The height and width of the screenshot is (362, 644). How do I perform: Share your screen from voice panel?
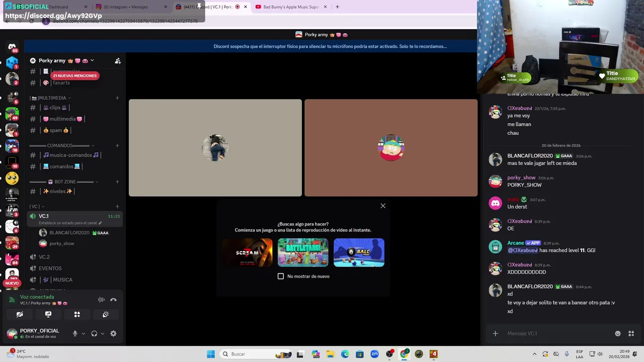[x=48, y=314]
